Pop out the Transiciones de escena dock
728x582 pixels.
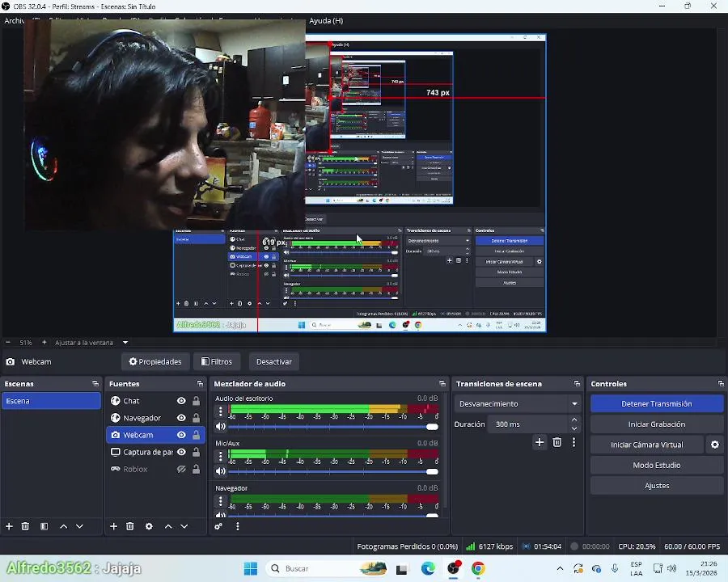(x=577, y=384)
